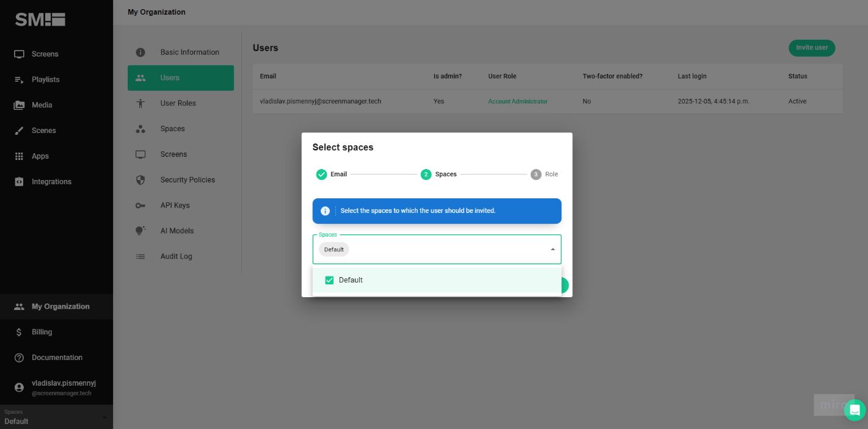
Task: Open User Roles settings
Action: tap(181, 103)
